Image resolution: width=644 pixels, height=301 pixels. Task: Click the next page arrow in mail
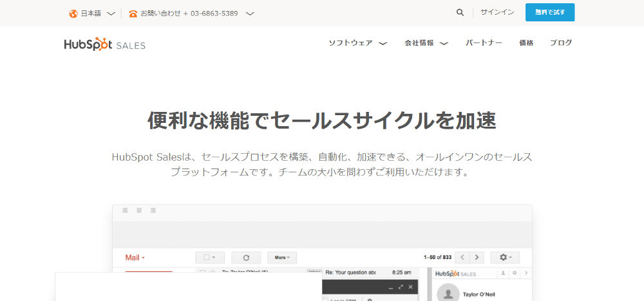(477, 257)
